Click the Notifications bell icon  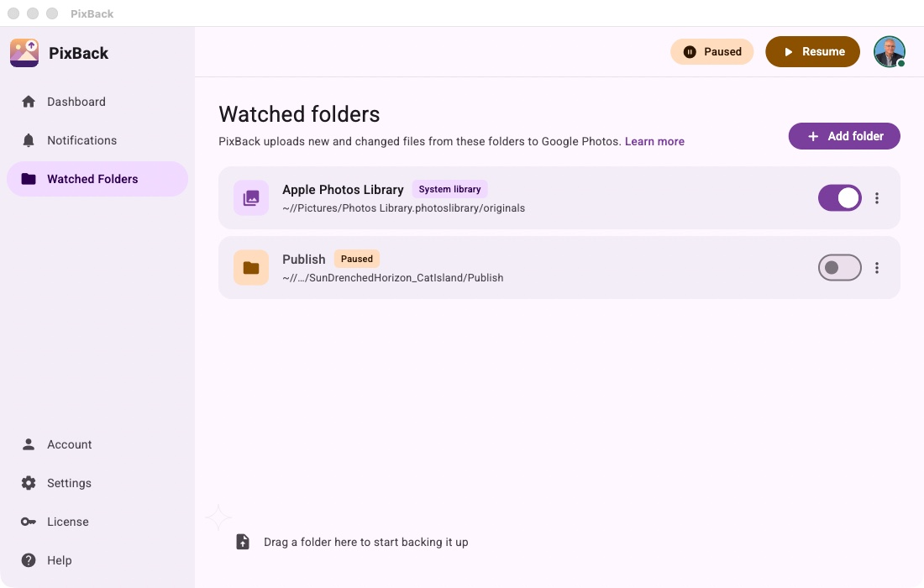click(29, 140)
